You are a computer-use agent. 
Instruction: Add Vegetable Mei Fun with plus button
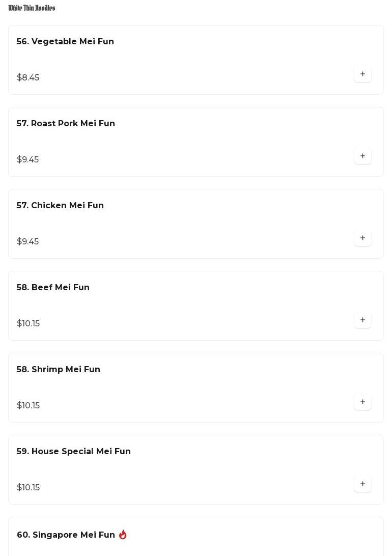click(362, 74)
